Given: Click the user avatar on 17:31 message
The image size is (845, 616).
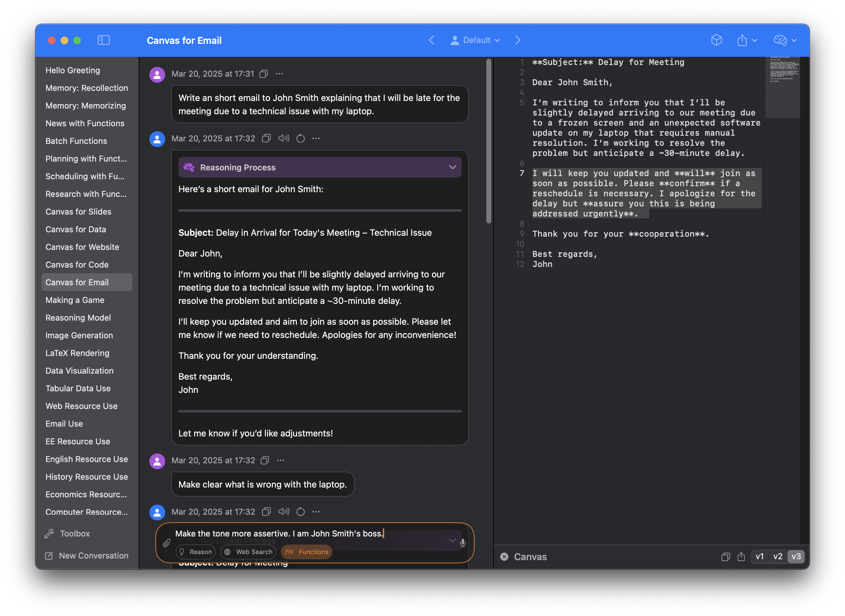Looking at the screenshot, I should 157,75.
